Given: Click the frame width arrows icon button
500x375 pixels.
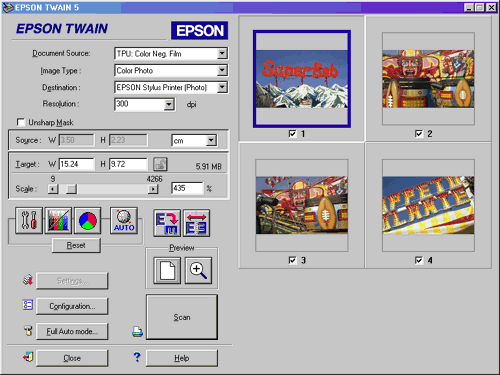Looking at the screenshot, I should (x=196, y=223).
